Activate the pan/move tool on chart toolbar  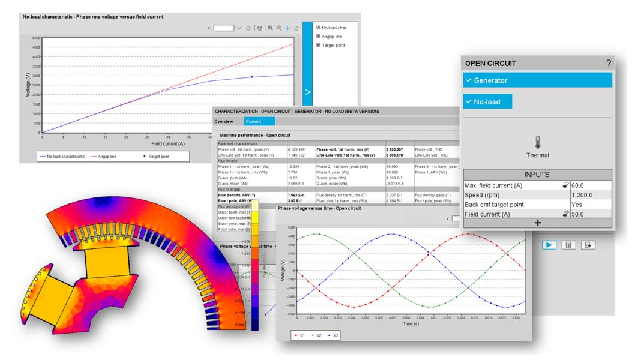click(x=287, y=28)
